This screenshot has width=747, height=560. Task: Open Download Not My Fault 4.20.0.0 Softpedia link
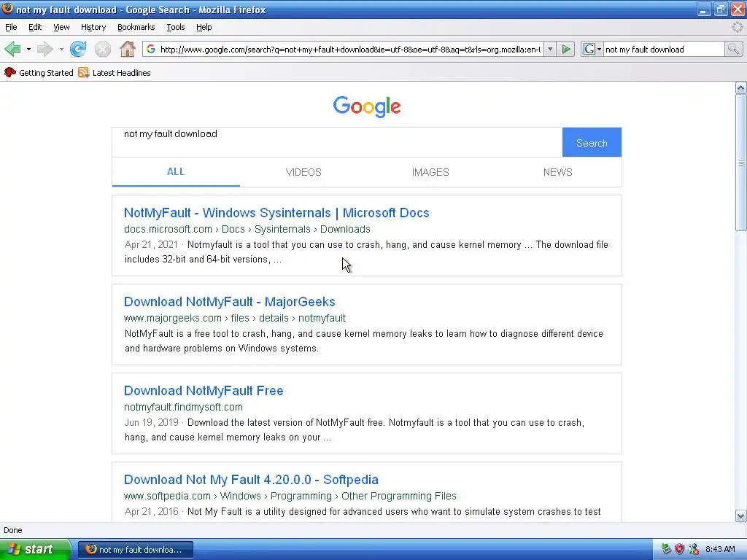click(251, 480)
